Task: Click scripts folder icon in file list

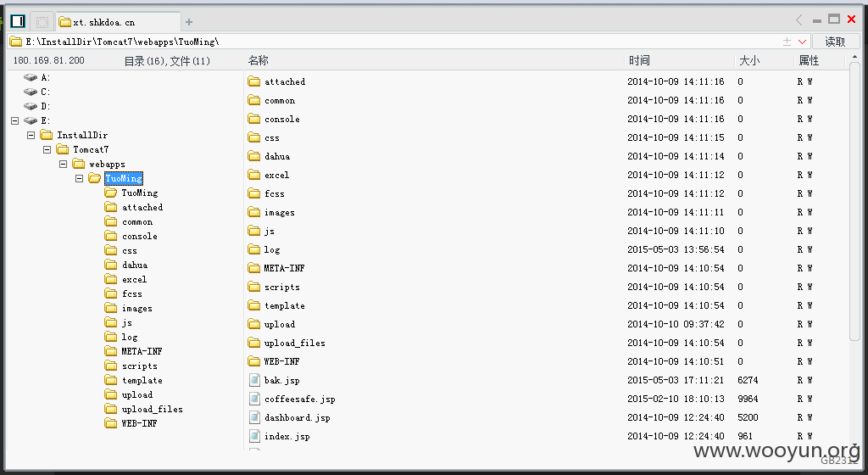Action: (254, 287)
